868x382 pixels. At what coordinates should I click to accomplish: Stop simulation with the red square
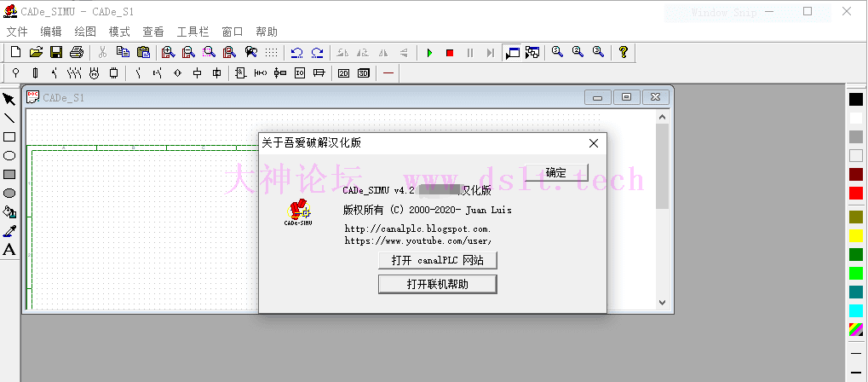(450, 53)
